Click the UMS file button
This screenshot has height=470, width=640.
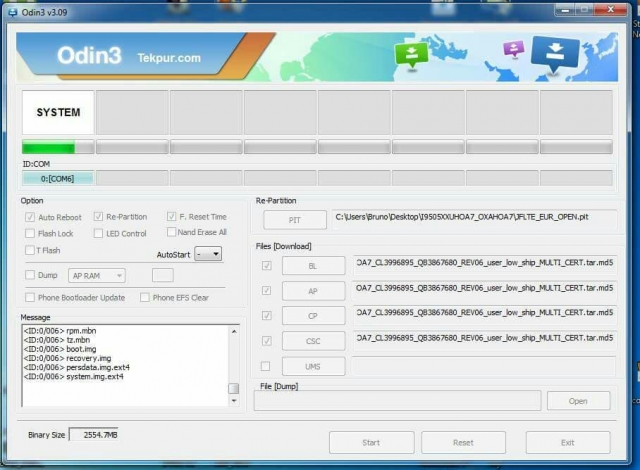tap(313, 366)
